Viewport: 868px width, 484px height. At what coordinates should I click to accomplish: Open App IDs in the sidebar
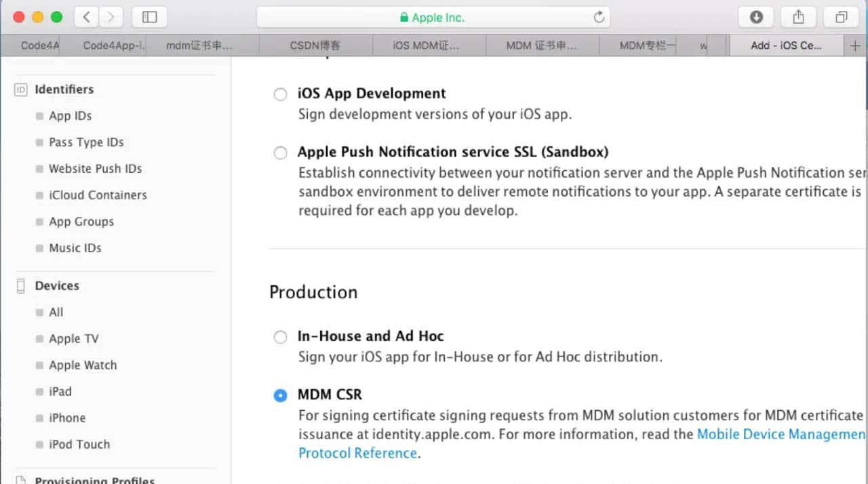click(x=70, y=116)
